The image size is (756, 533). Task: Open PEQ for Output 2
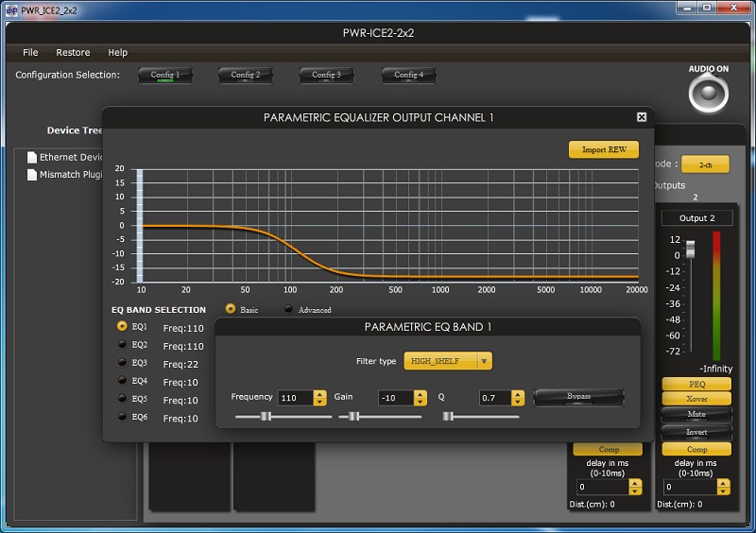pos(696,384)
